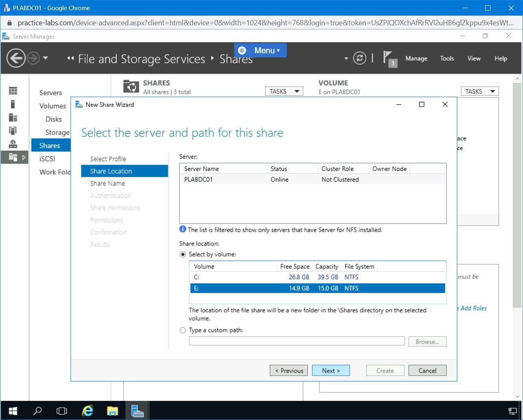Open Action Center notification icon
Image resolution: width=523 pixels, height=420 pixels.
coord(512,411)
